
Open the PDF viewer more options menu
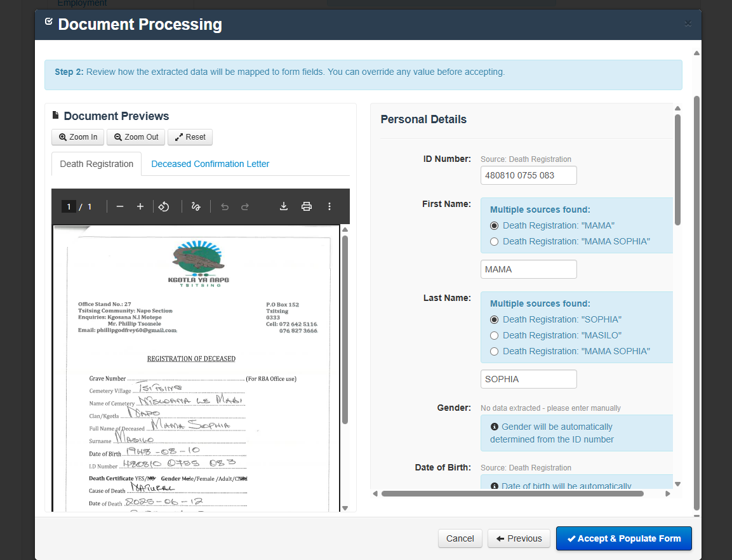[329, 206]
